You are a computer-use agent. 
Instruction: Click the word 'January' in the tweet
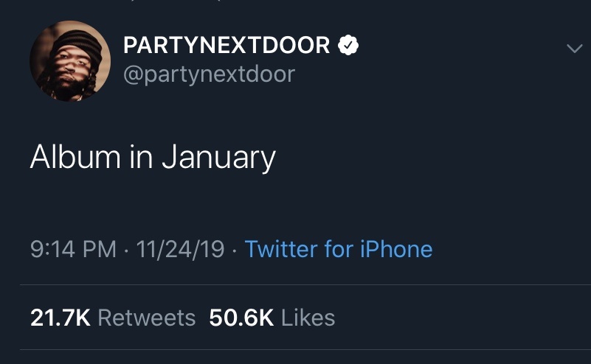tap(218, 158)
